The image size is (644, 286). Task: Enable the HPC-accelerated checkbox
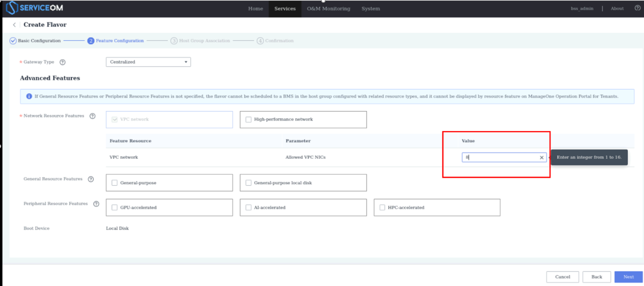click(x=382, y=208)
